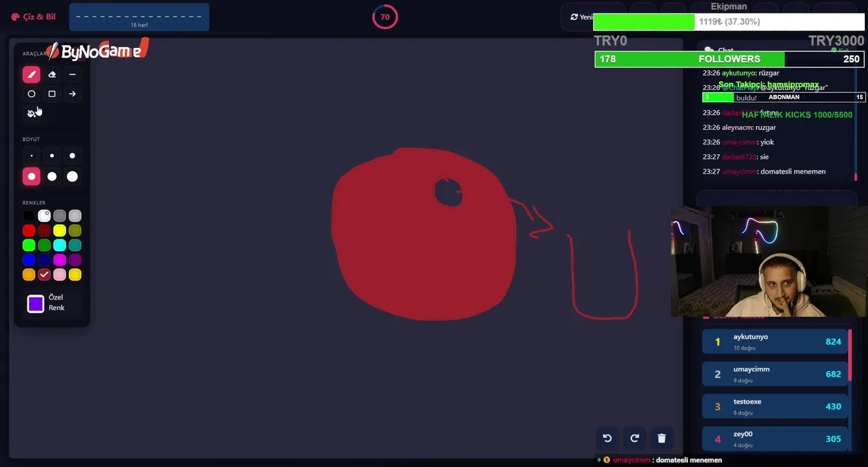Click the 1119₺ (37.30%) donation bar
The image size is (868, 467).
[729, 21]
